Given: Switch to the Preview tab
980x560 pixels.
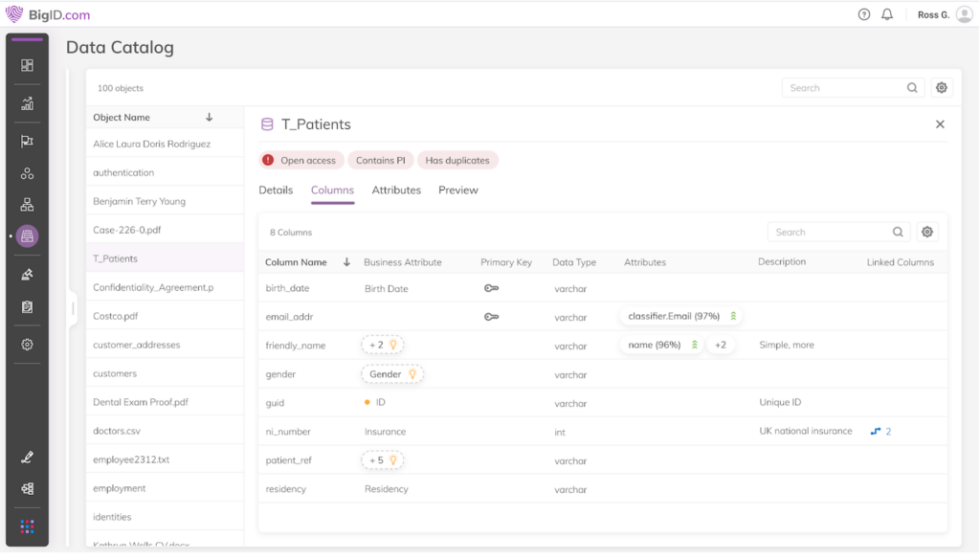Looking at the screenshot, I should click(457, 190).
